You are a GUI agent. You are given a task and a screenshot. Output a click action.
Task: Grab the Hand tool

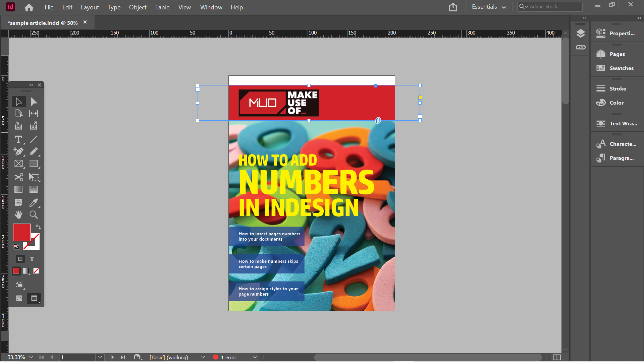18,215
